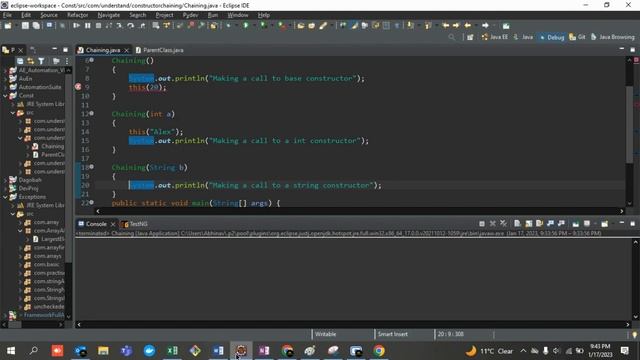Click the Step Return debug icon
This screenshot has height=360, width=640.
[142, 25]
